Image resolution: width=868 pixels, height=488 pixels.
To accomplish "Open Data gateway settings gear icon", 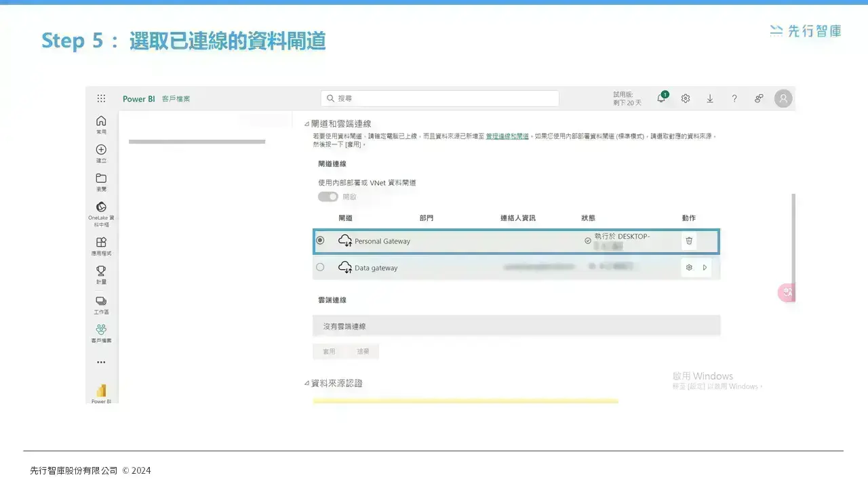I will [689, 268].
